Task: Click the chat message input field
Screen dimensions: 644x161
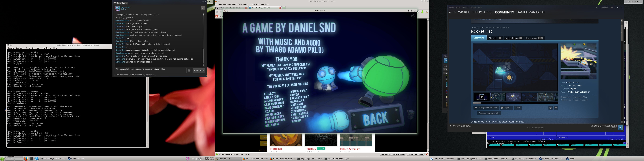Action: 150,70
